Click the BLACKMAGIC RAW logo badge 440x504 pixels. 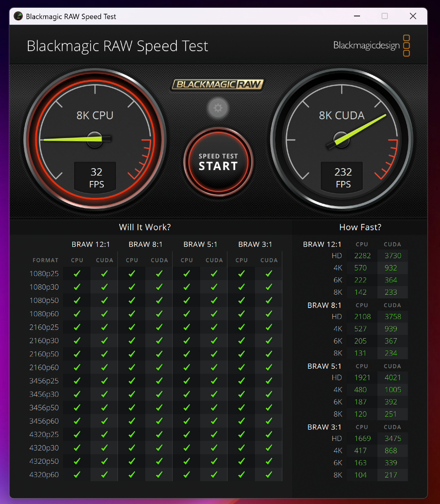click(218, 85)
